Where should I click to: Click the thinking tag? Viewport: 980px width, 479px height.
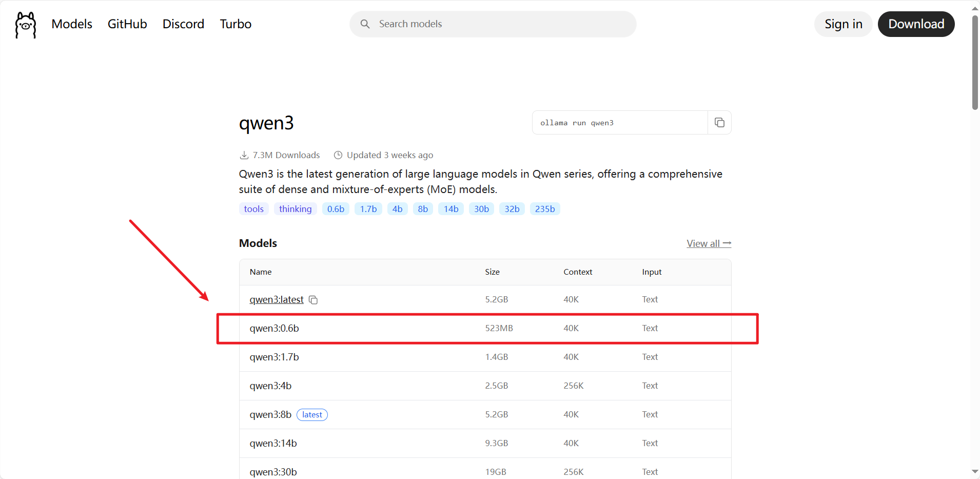click(x=295, y=209)
